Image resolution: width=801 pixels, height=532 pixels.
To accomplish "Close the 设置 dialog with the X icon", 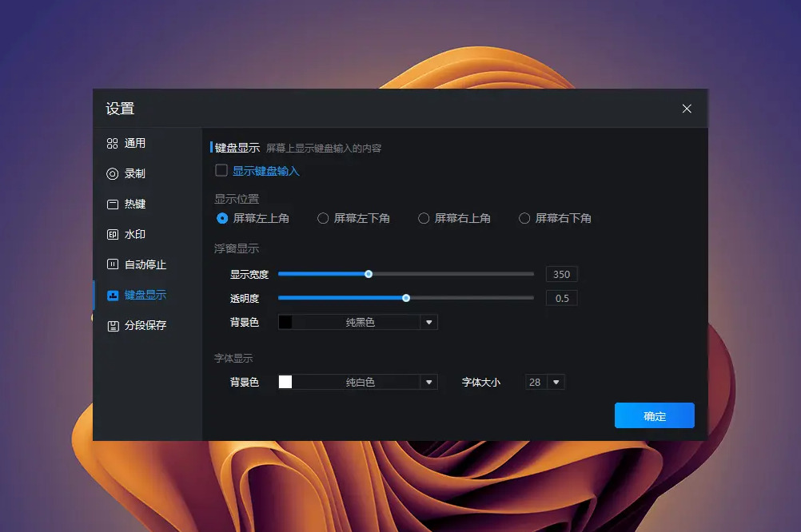I will 687,109.
